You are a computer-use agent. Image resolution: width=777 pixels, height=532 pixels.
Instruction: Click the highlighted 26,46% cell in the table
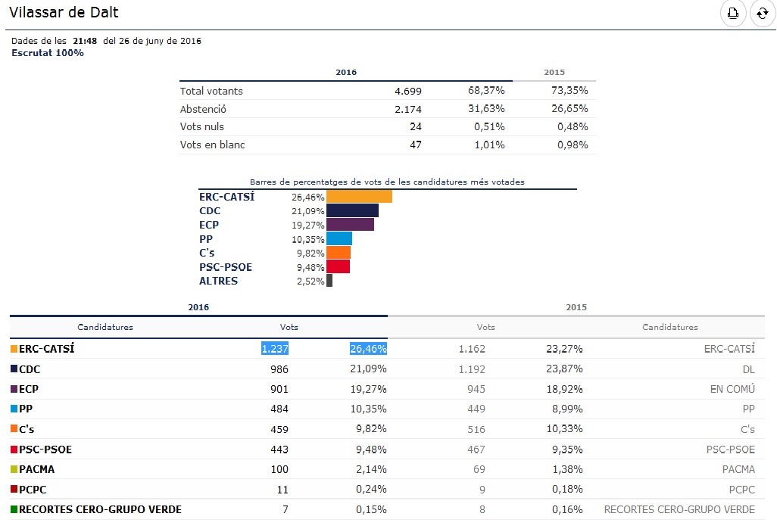pos(368,349)
